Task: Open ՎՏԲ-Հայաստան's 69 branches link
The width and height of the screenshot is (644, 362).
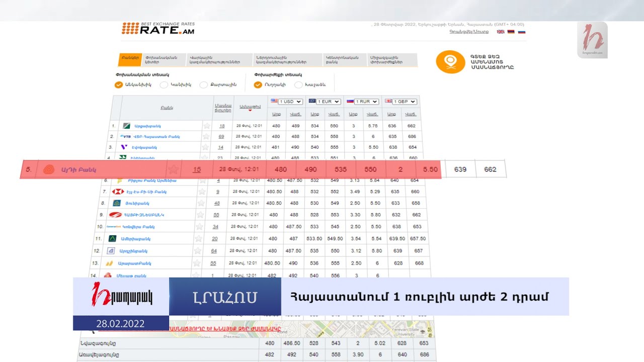Action: tap(221, 136)
